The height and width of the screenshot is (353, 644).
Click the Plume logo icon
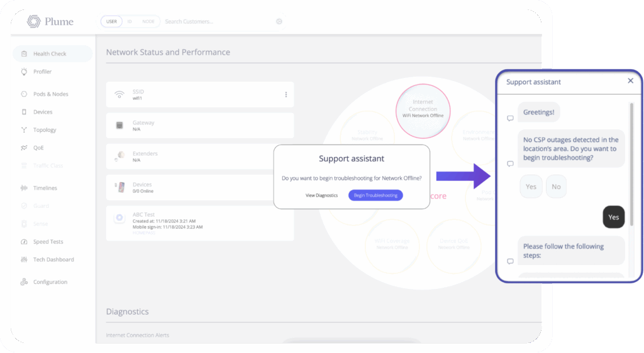click(34, 21)
